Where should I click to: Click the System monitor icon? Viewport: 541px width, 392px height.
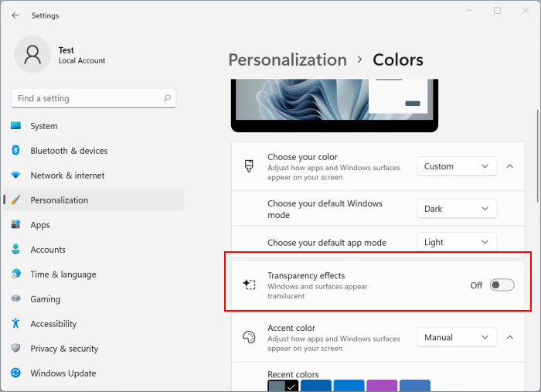pos(16,125)
